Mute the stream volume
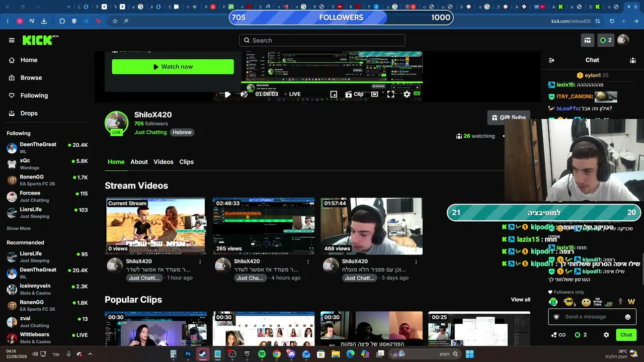 244,94
